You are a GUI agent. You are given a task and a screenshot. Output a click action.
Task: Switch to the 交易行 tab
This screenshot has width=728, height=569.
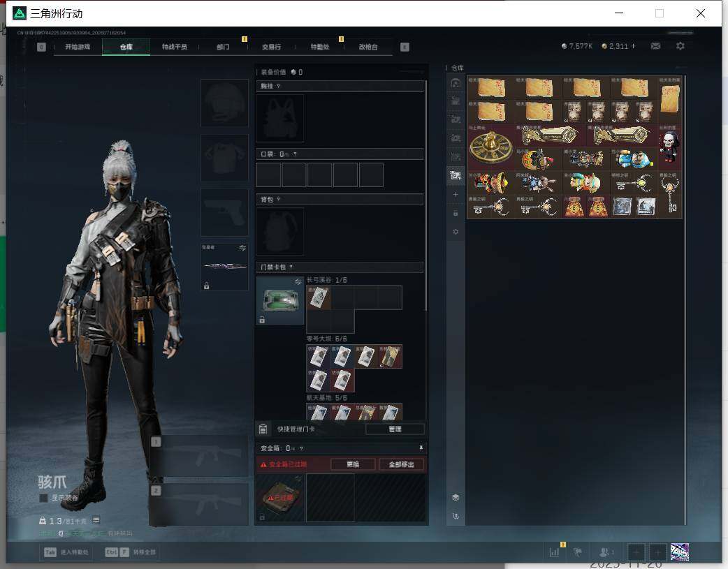tap(271, 47)
